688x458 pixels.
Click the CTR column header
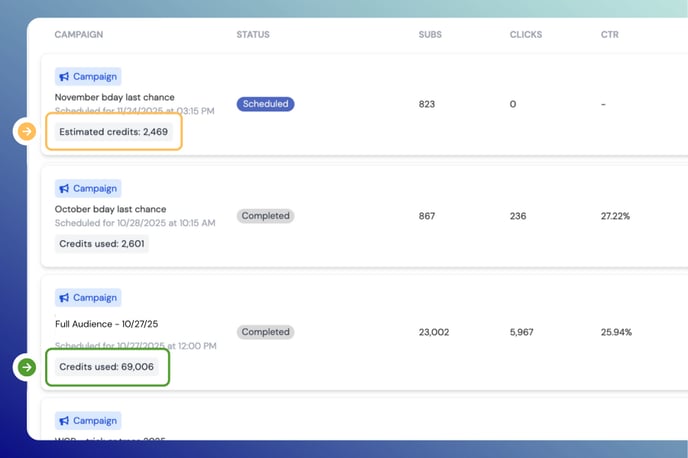click(609, 35)
